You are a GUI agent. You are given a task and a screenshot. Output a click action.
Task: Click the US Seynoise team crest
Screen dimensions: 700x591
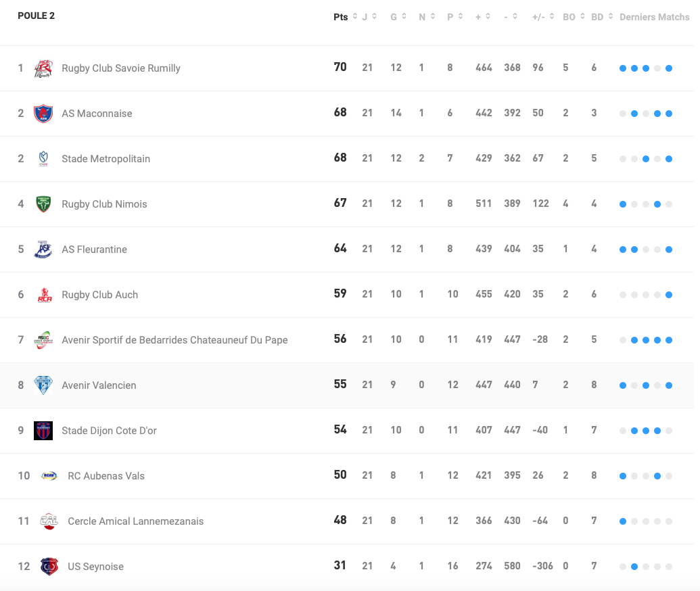point(49,567)
